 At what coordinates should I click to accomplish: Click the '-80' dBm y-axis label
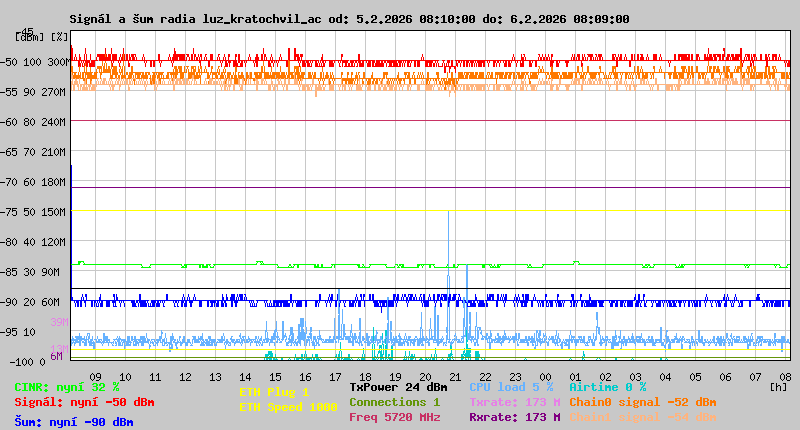click(x=9, y=242)
